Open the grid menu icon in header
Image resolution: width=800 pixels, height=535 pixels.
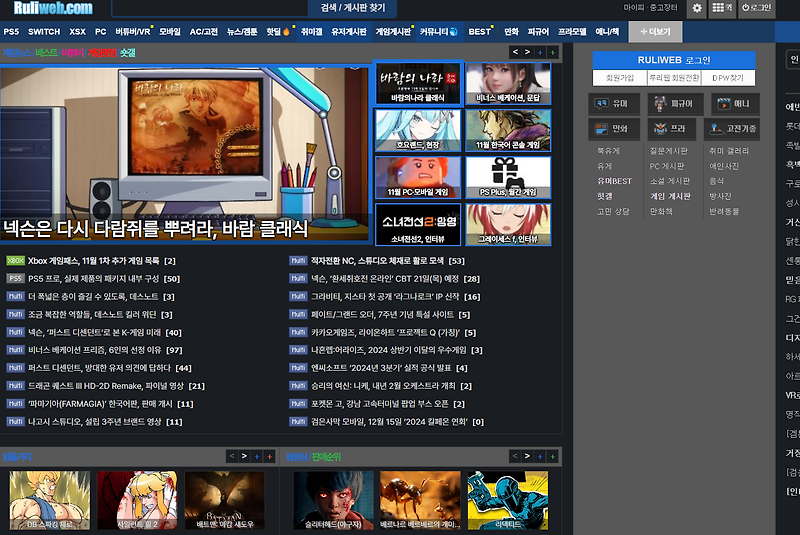pos(722,8)
